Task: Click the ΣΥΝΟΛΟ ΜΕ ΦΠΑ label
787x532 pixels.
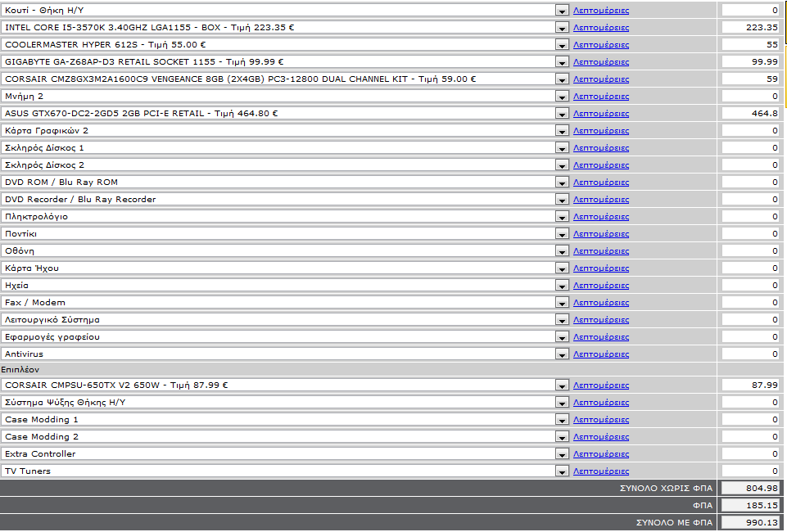Action: [674, 522]
